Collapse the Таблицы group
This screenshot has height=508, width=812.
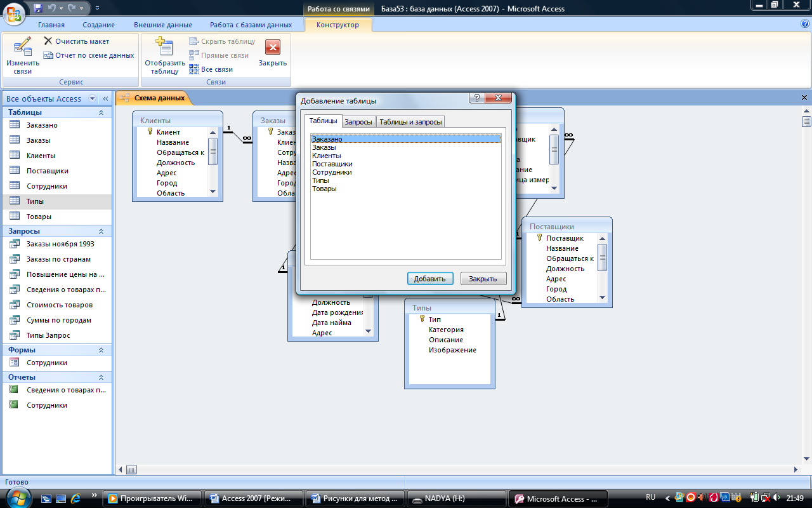[x=101, y=112]
